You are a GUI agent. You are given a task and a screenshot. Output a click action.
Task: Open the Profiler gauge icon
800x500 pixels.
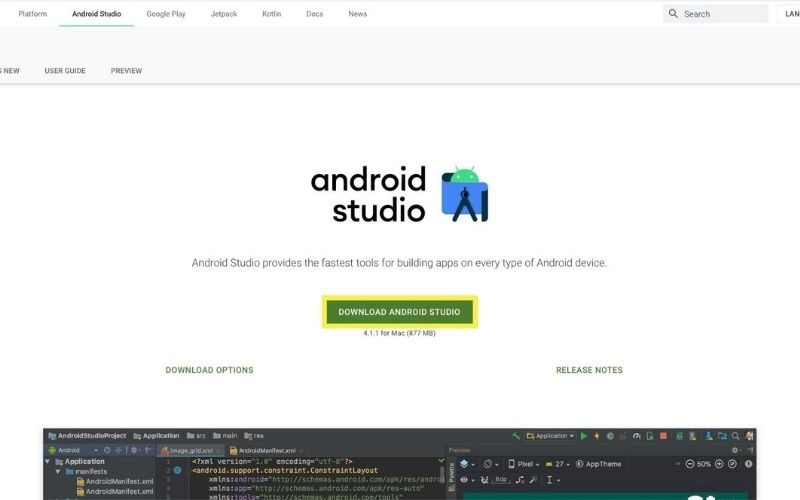(637, 436)
